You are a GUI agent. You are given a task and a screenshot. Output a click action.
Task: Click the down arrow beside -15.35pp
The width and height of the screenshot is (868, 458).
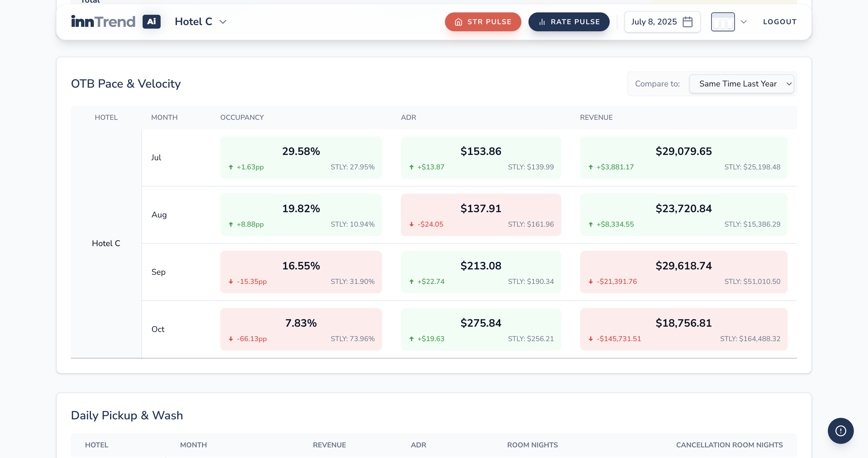(231, 282)
